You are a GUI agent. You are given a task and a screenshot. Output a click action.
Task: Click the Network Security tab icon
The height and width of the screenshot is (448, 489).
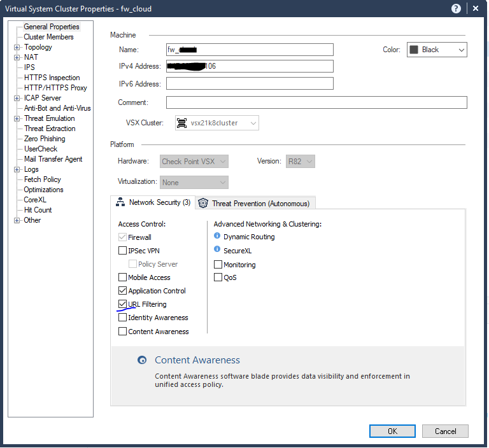pyautogui.click(x=120, y=202)
